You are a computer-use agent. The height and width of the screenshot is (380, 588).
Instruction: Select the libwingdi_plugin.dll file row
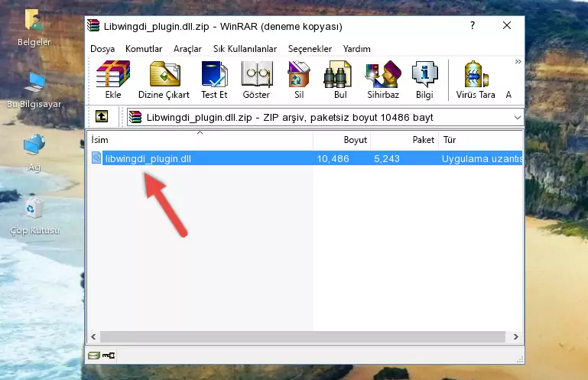[305, 158]
